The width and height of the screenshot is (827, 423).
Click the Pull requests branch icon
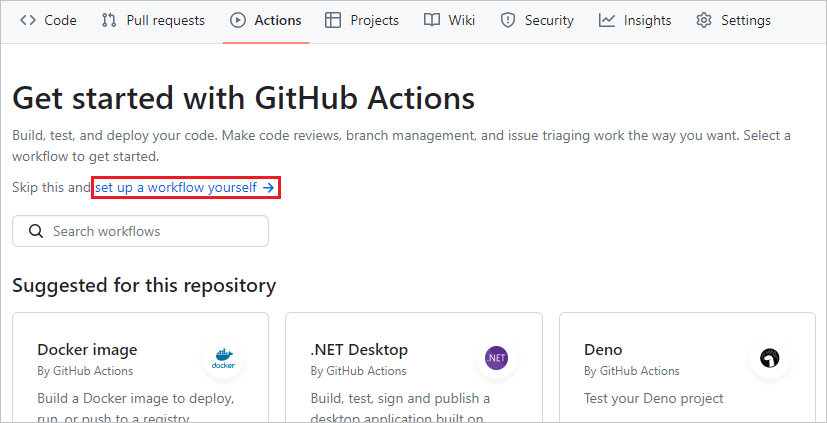click(110, 20)
